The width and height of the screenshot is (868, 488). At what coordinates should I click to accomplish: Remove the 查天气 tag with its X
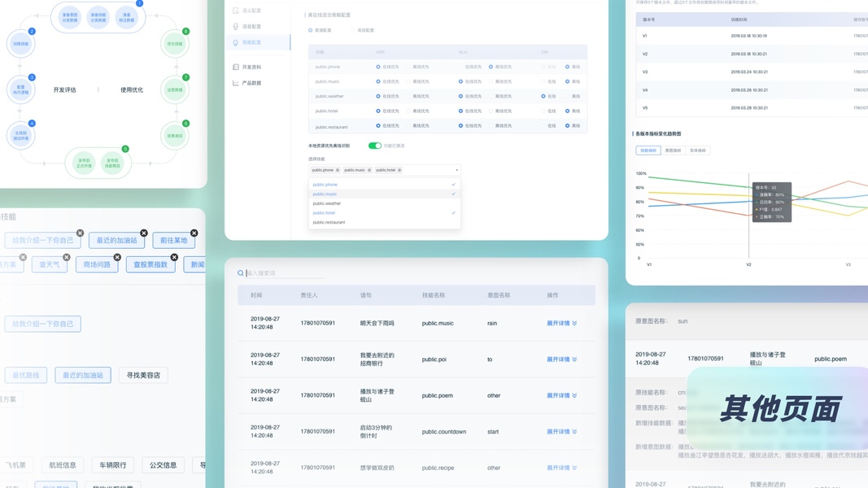click(x=67, y=257)
